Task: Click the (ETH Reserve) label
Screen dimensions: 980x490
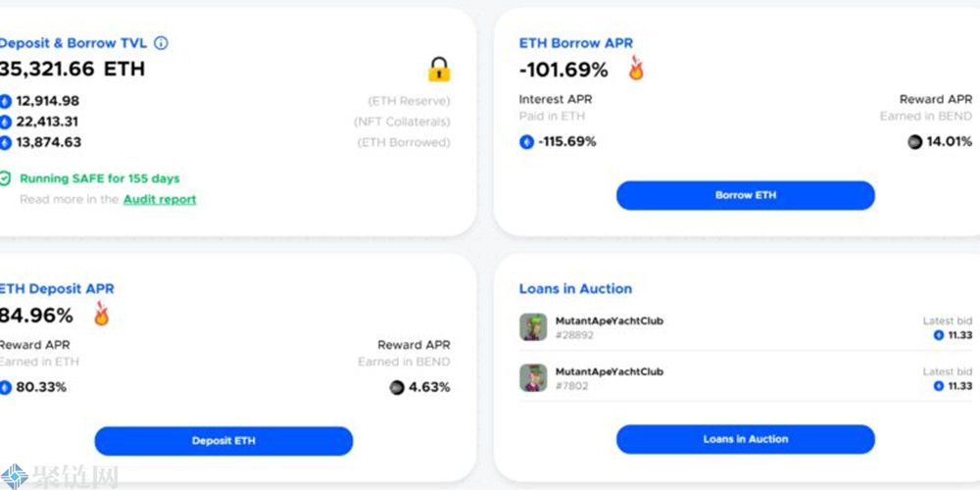Action: coord(409,101)
